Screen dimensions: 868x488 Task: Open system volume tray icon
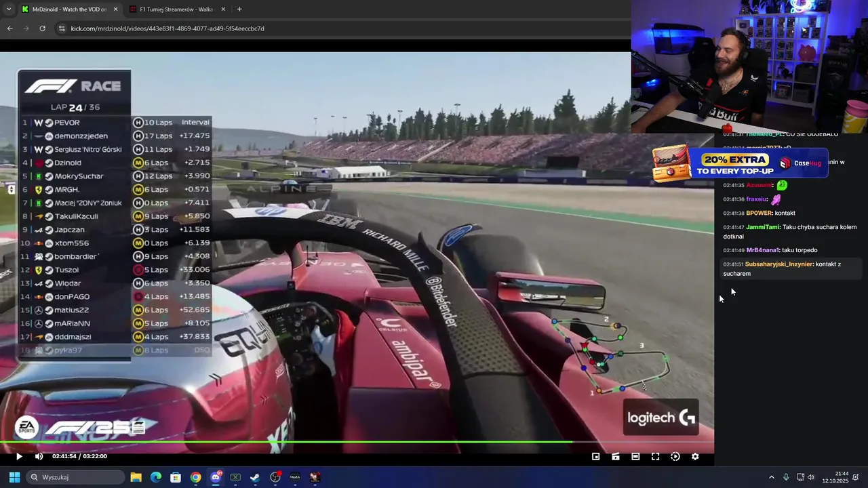[811, 477]
